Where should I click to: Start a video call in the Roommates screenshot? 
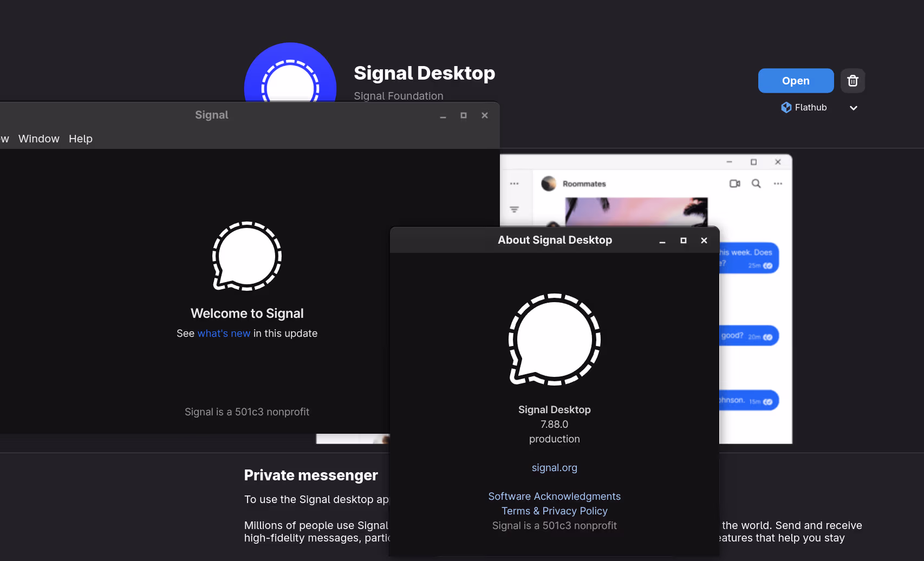pos(735,184)
